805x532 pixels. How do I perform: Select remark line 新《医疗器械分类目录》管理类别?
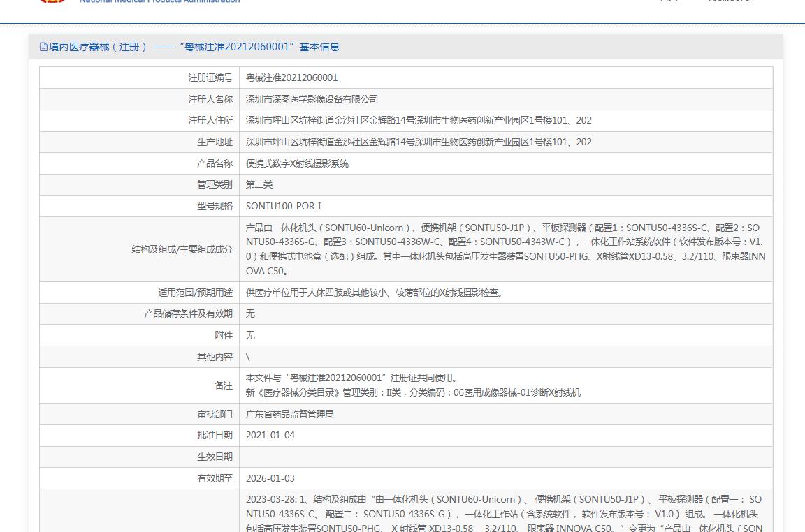(413, 392)
